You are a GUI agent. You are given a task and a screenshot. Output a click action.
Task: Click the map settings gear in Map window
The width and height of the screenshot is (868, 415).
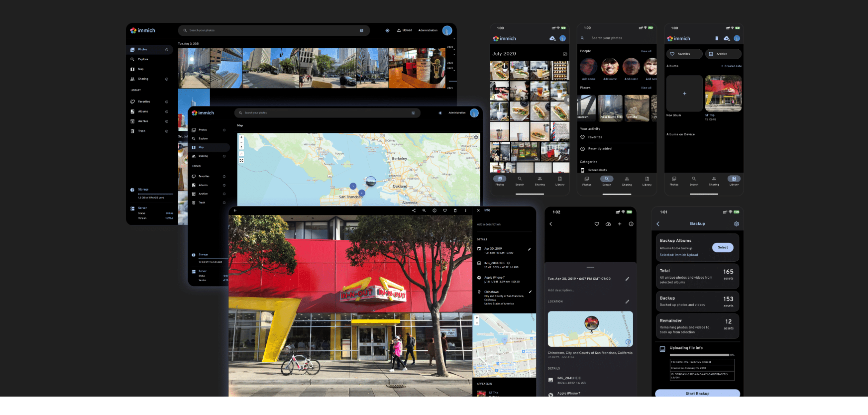click(476, 137)
